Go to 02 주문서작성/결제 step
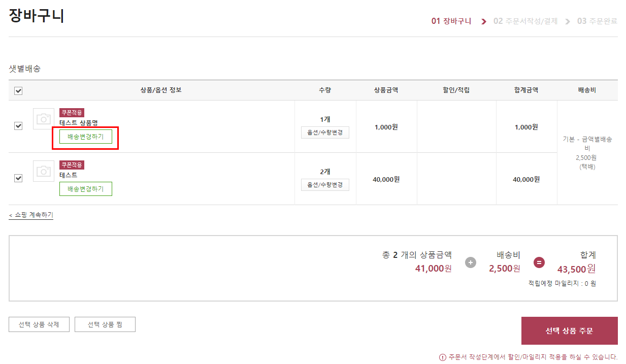This screenshot has height=364, width=626. (x=525, y=21)
